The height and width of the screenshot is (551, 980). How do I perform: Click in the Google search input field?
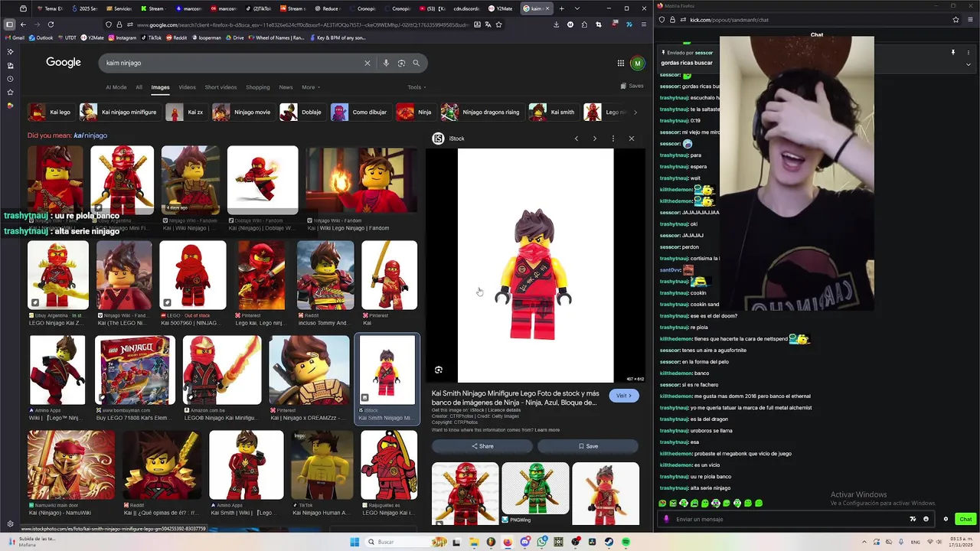(230, 63)
